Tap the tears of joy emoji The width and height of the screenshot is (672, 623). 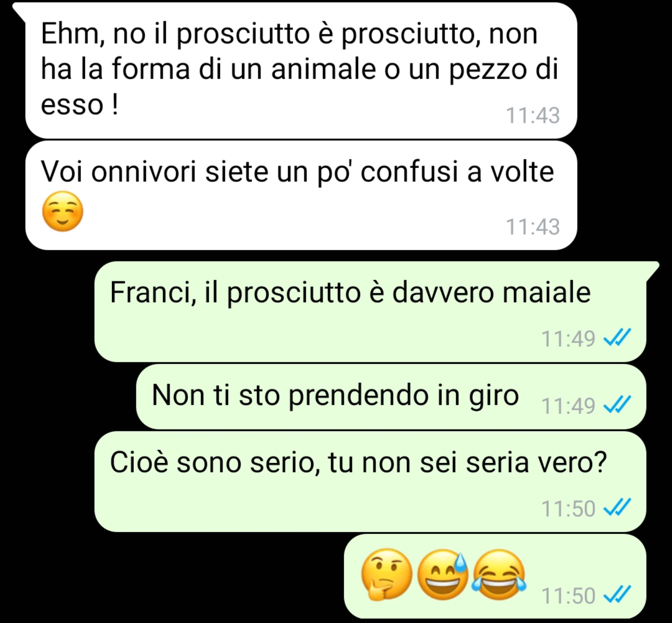[x=499, y=574]
